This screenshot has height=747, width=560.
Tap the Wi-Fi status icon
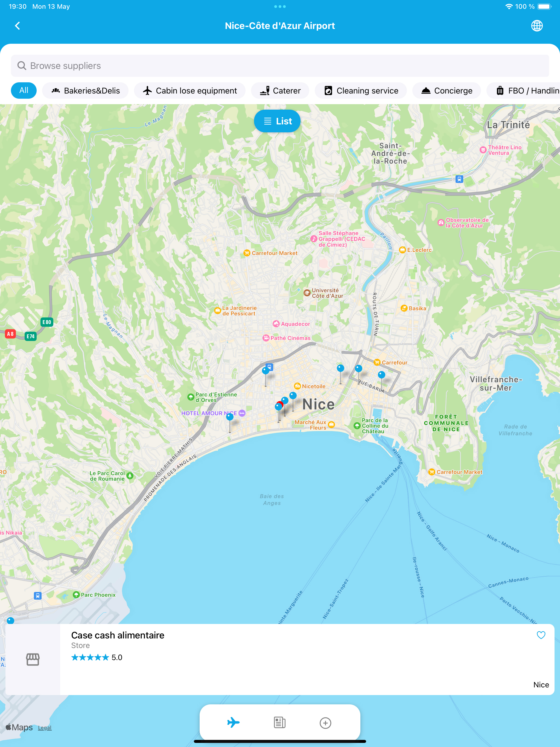tap(509, 6)
